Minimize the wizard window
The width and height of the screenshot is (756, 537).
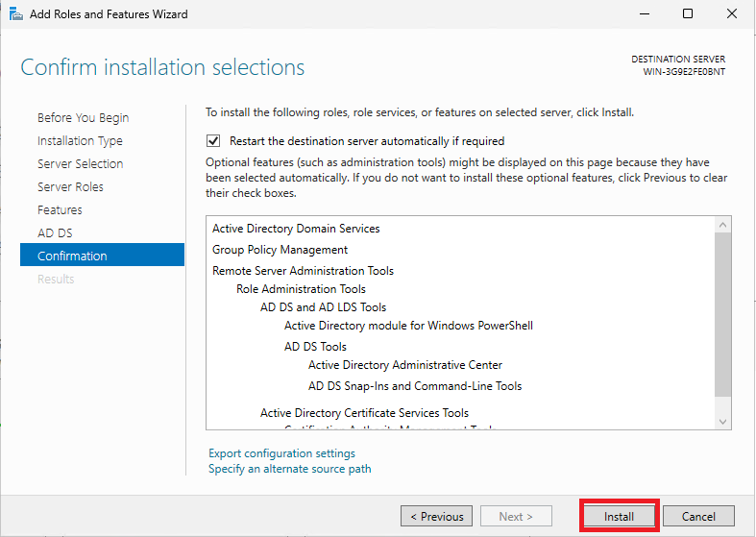click(645, 14)
